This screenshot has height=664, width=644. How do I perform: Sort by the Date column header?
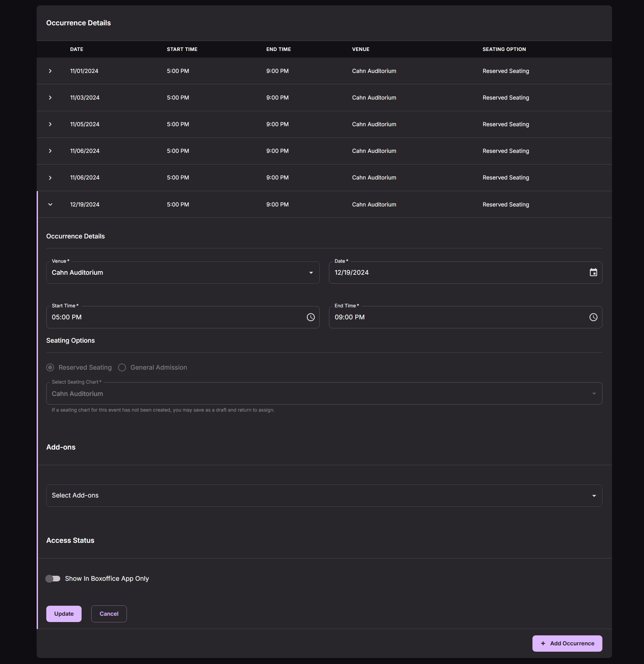(x=77, y=49)
